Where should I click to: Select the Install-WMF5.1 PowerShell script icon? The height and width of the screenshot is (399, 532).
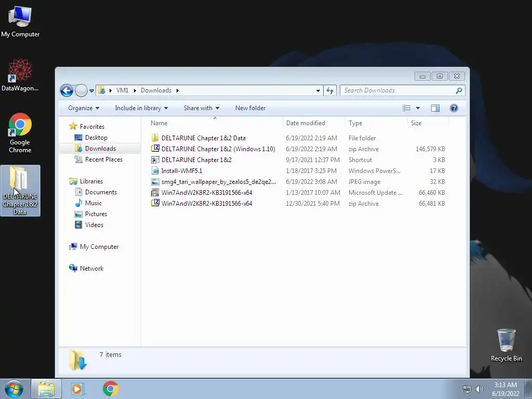coord(155,170)
